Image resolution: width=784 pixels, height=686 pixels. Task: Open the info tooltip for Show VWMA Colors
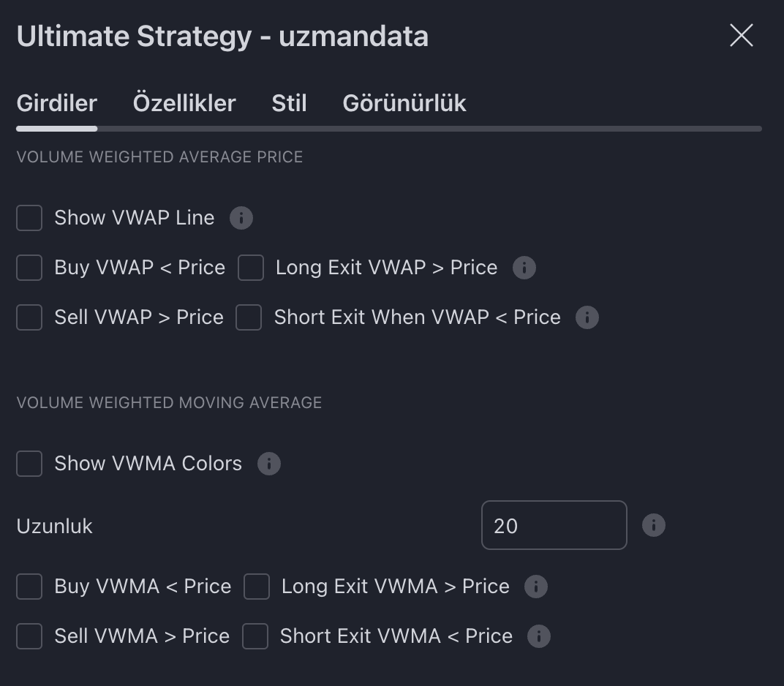pos(268,464)
